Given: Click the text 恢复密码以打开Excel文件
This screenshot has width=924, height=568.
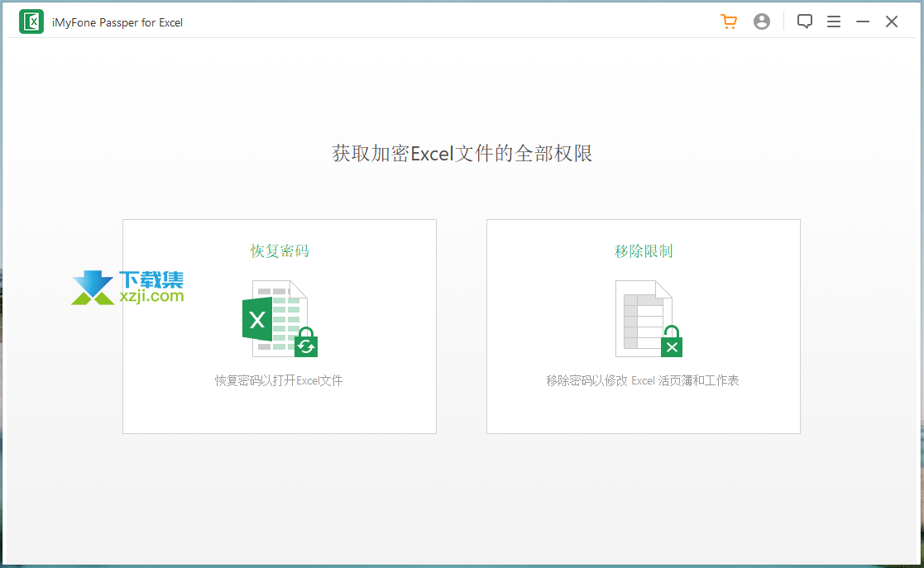Looking at the screenshot, I should coord(279,380).
